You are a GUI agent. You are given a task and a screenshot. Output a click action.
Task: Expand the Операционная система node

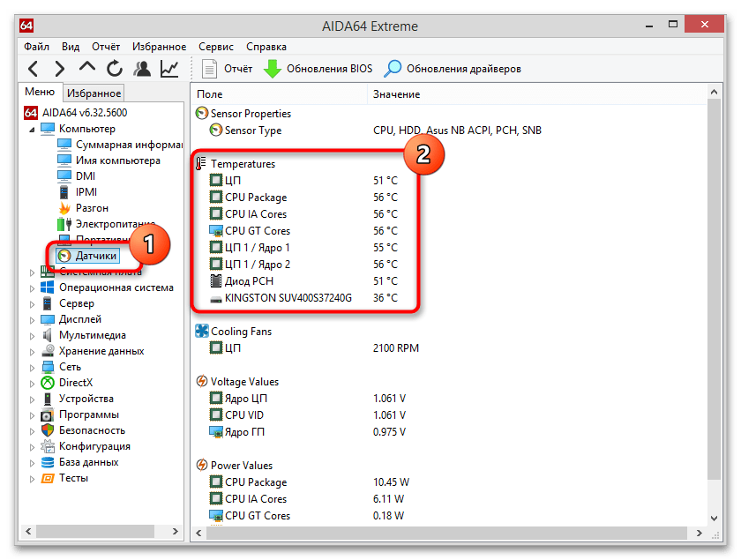32,288
